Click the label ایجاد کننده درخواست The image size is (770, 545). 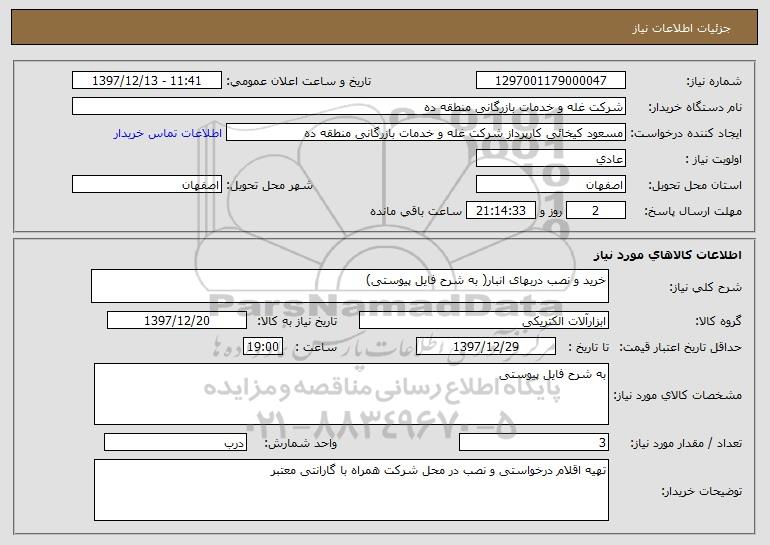[x=686, y=134]
